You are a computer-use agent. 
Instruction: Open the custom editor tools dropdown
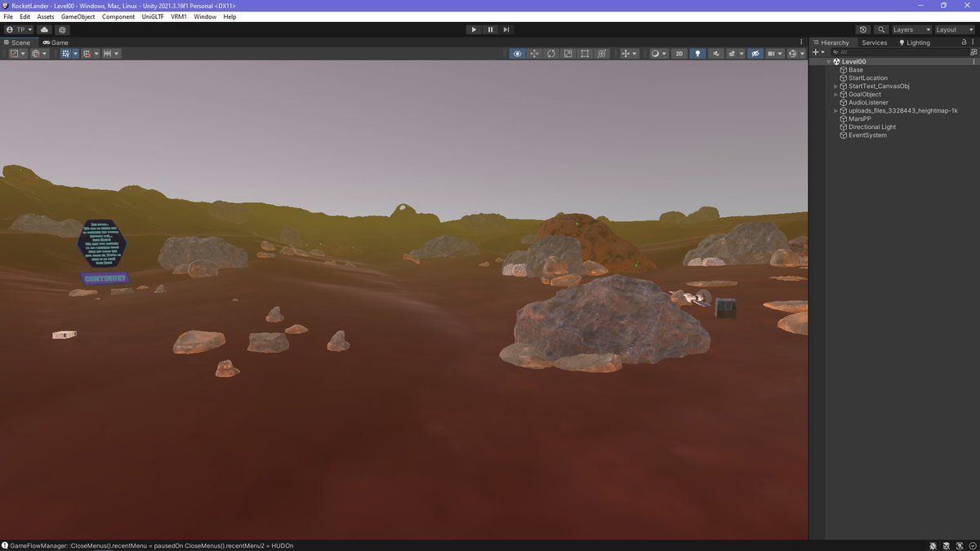pyautogui.click(x=630, y=54)
